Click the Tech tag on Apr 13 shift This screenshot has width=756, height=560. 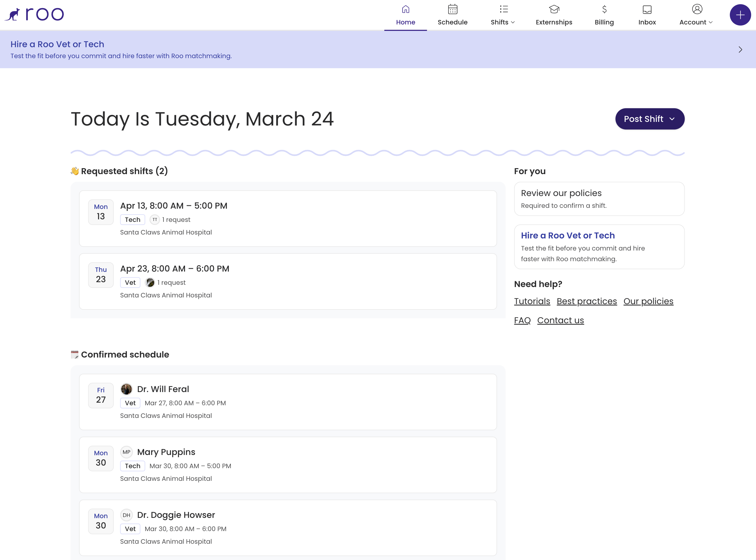click(133, 220)
